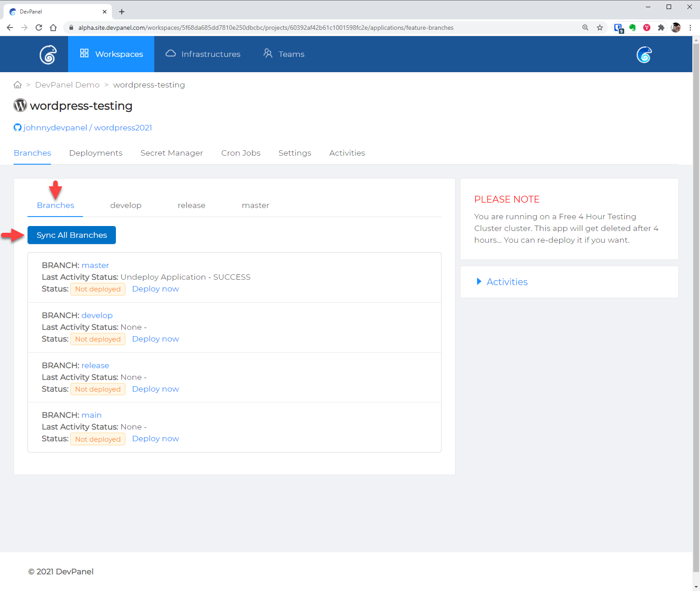Click the home breadcrumb icon

(18, 85)
